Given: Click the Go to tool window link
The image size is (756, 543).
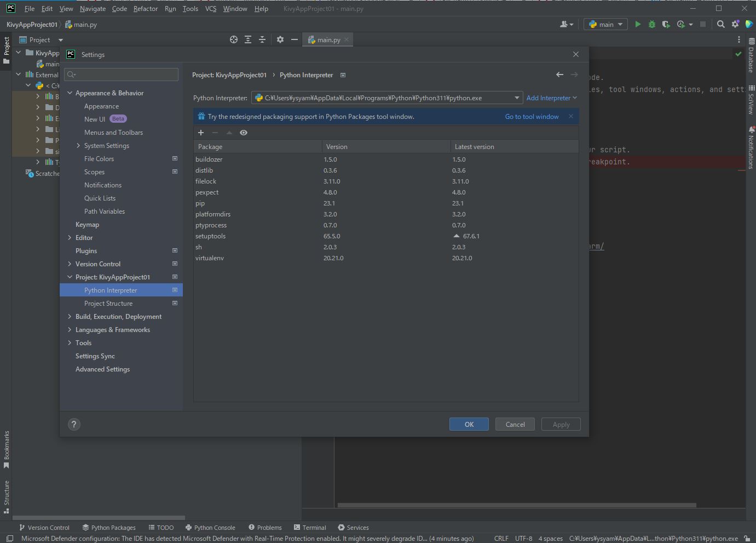Looking at the screenshot, I should coord(532,117).
